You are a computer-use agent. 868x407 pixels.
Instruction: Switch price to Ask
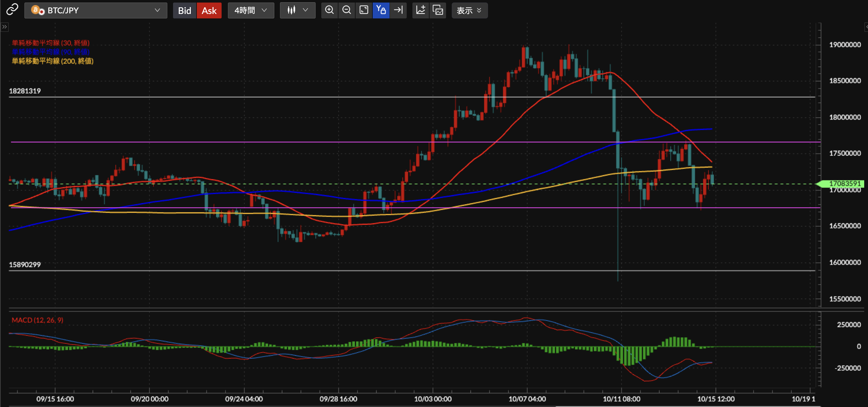pyautogui.click(x=209, y=10)
